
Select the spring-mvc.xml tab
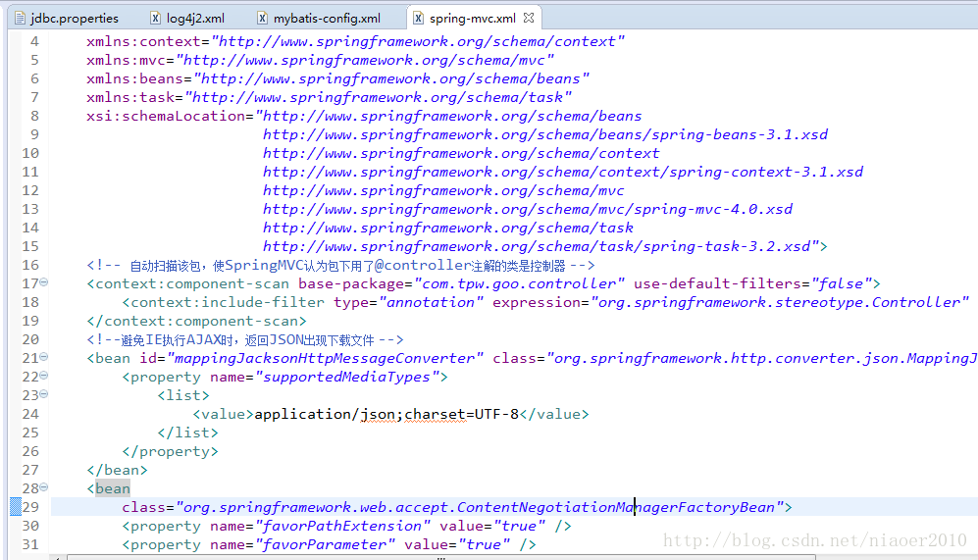click(x=472, y=18)
